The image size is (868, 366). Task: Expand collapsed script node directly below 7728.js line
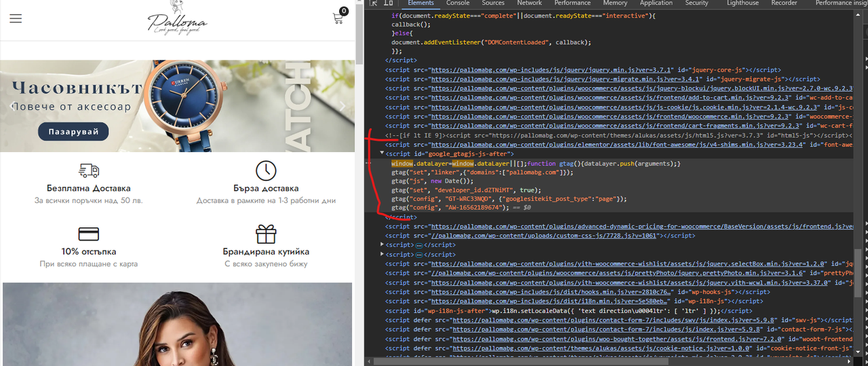tap(381, 245)
